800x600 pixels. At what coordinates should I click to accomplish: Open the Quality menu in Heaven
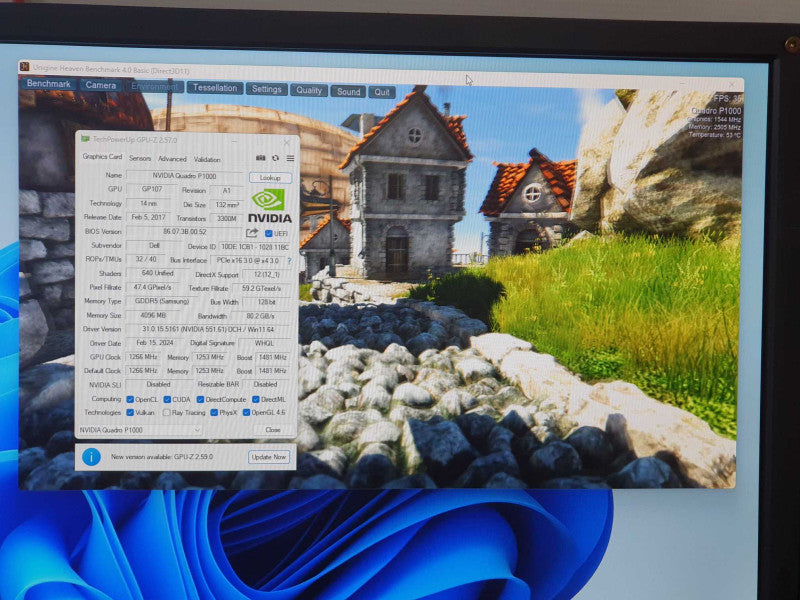309,90
